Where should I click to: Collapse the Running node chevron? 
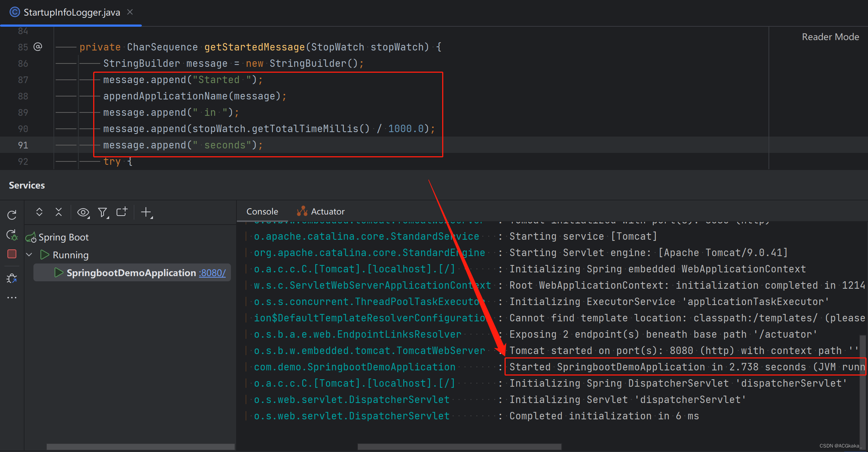click(x=29, y=255)
